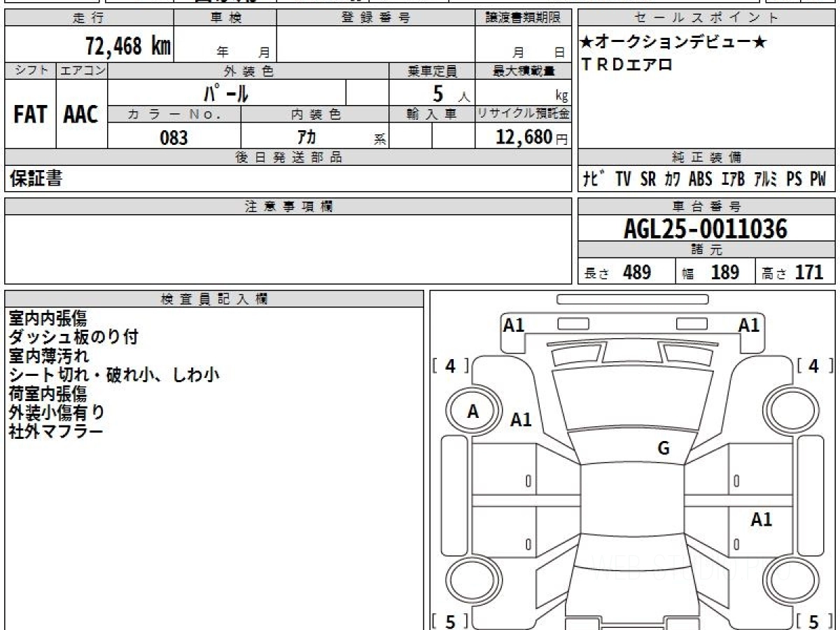The height and width of the screenshot is (630, 840).
Task: Click inspector note 室内薄汚れ
Action: tap(49, 356)
